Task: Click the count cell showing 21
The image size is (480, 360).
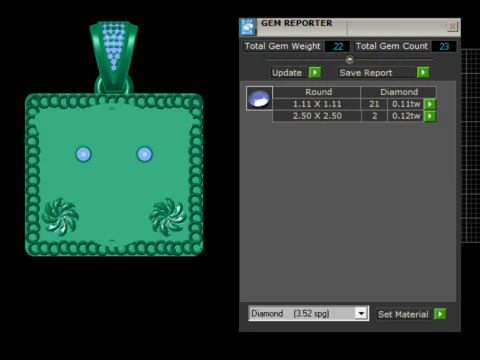Action: tap(374, 104)
